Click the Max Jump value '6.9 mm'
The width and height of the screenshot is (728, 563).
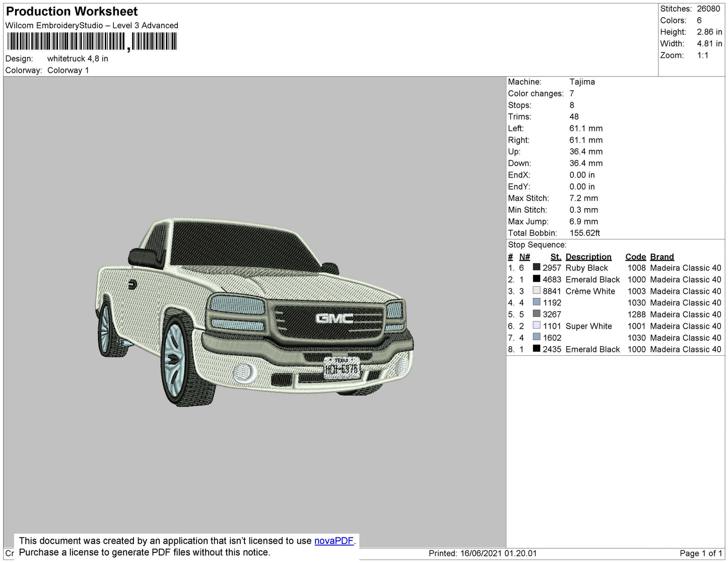click(583, 221)
